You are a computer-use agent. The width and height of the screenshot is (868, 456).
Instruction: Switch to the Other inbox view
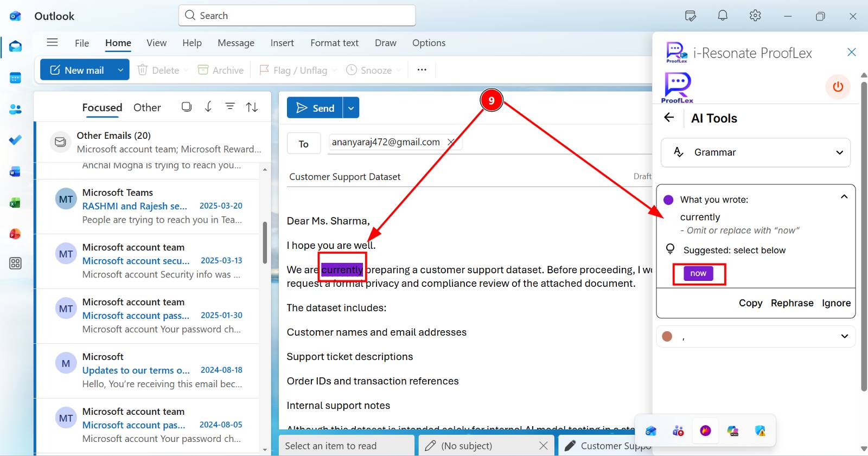147,107
